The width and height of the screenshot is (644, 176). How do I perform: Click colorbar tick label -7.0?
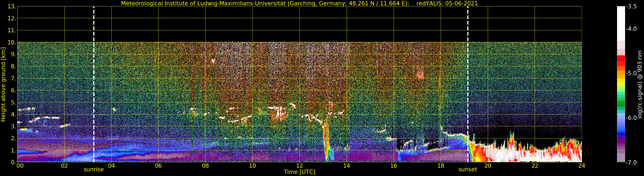point(631,163)
